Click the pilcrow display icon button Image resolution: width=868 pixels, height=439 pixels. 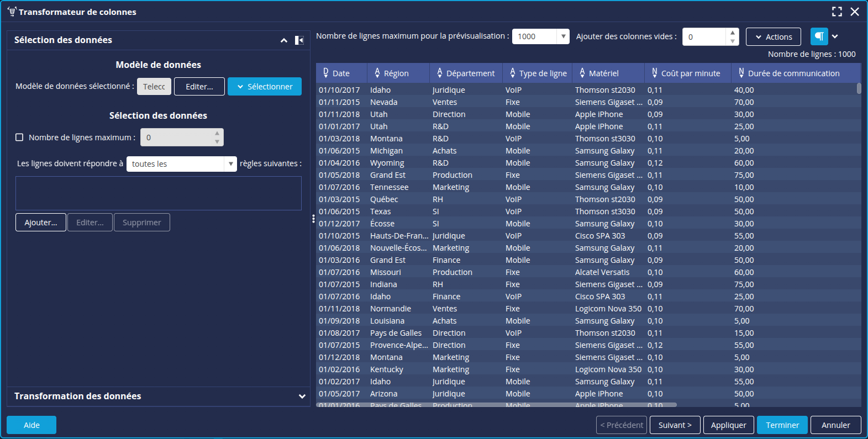[x=819, y=36]
